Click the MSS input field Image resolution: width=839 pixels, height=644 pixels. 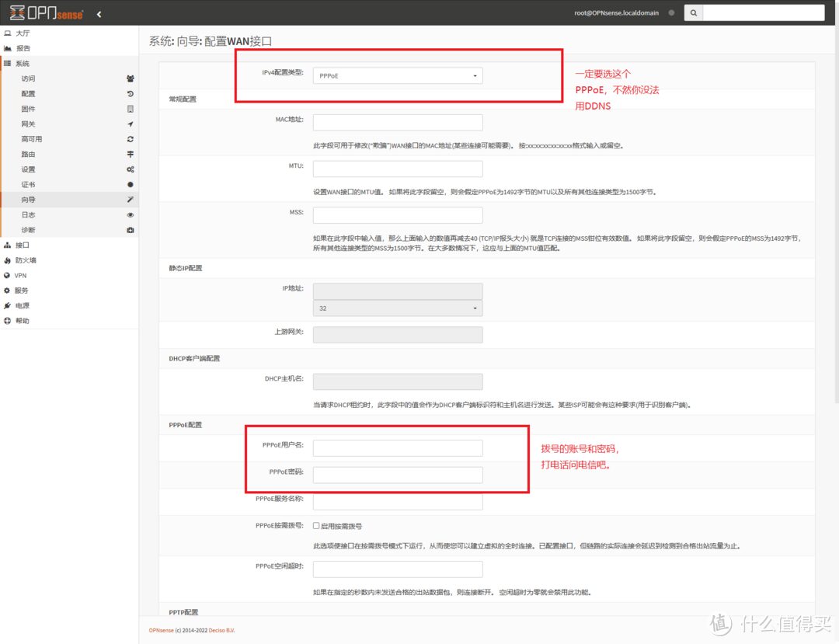pos(398,215)
